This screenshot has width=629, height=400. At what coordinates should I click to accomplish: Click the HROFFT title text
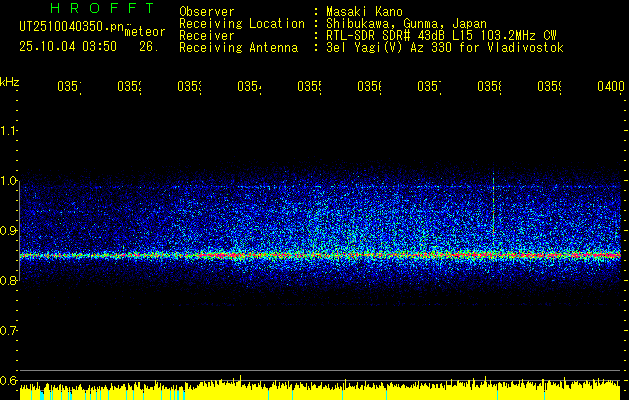click(103, 8)
